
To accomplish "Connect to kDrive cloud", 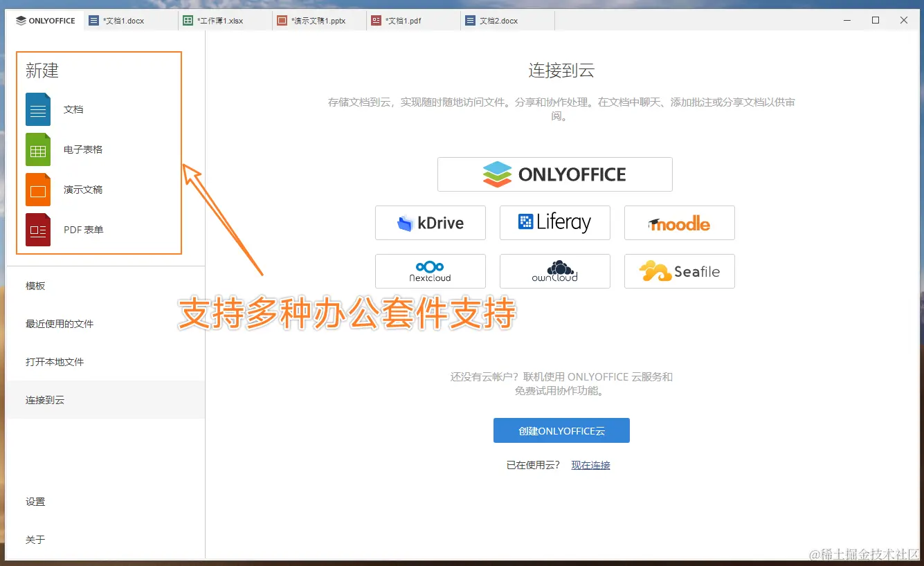I will pos(431,223).
